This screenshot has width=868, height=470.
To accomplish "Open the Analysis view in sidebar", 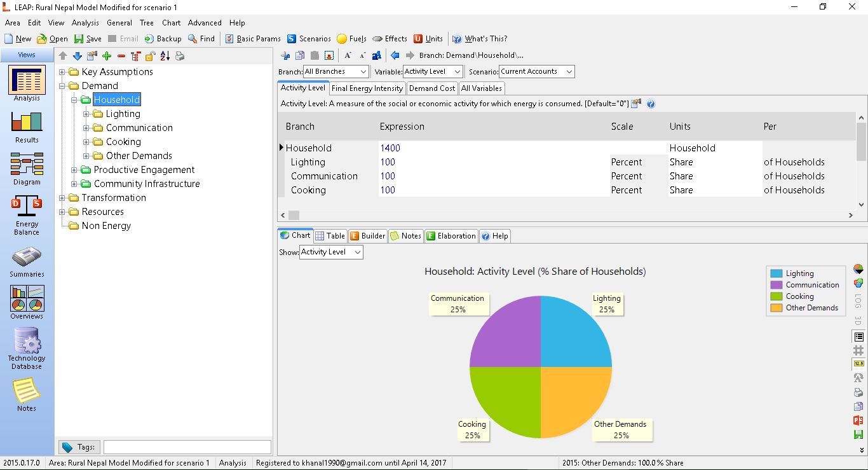I will point(27,83).
